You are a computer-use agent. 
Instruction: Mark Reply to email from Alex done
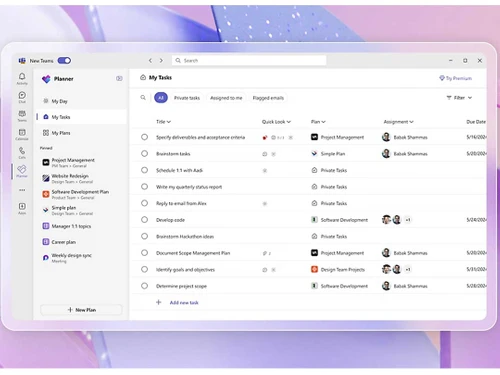click(144, 203)
